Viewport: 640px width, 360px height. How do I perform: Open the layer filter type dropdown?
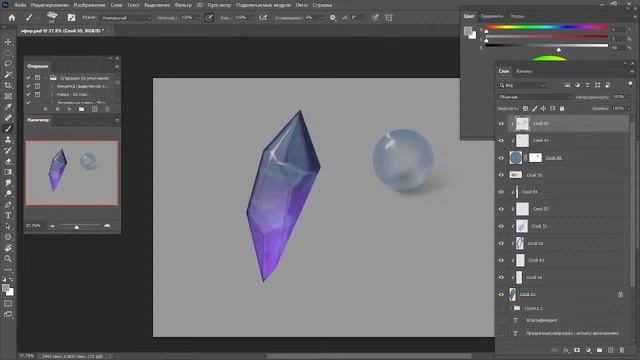(x=522, y=85)
